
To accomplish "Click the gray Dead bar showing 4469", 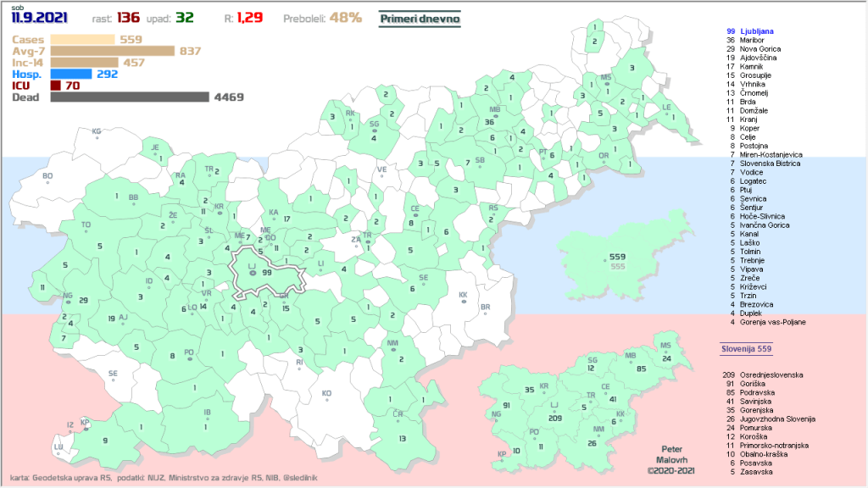I will (129, 97).
